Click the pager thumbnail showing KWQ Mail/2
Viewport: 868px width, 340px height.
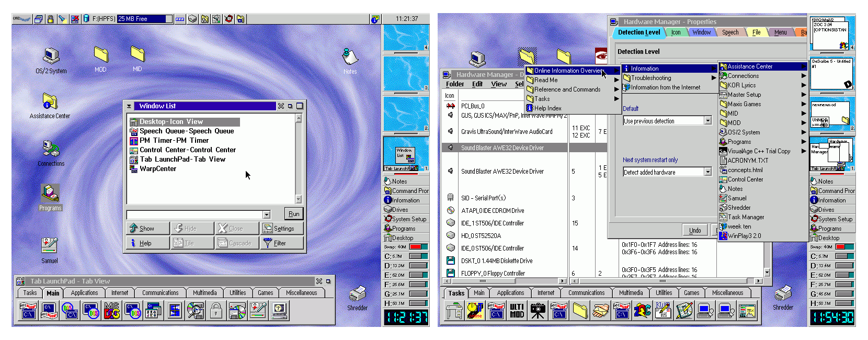(x=831, y=33)
